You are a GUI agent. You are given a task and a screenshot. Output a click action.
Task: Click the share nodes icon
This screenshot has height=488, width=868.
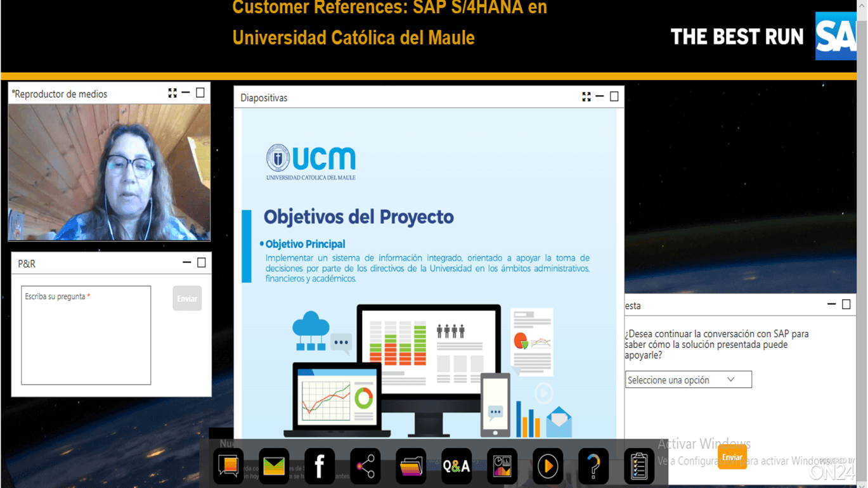pyautogui.click(x=365, y=466)
